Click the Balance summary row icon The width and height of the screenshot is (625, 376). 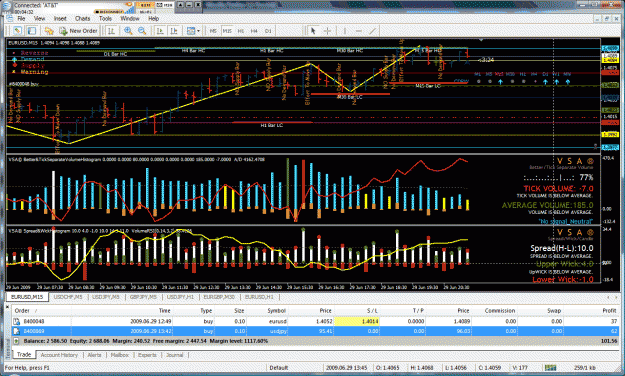(16, 341)
